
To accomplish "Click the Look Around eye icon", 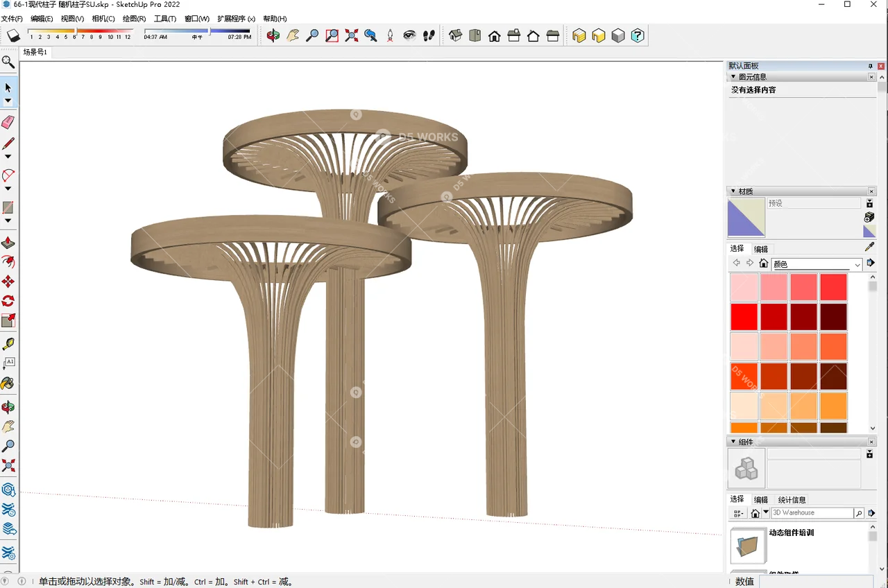I will [409, 35].
